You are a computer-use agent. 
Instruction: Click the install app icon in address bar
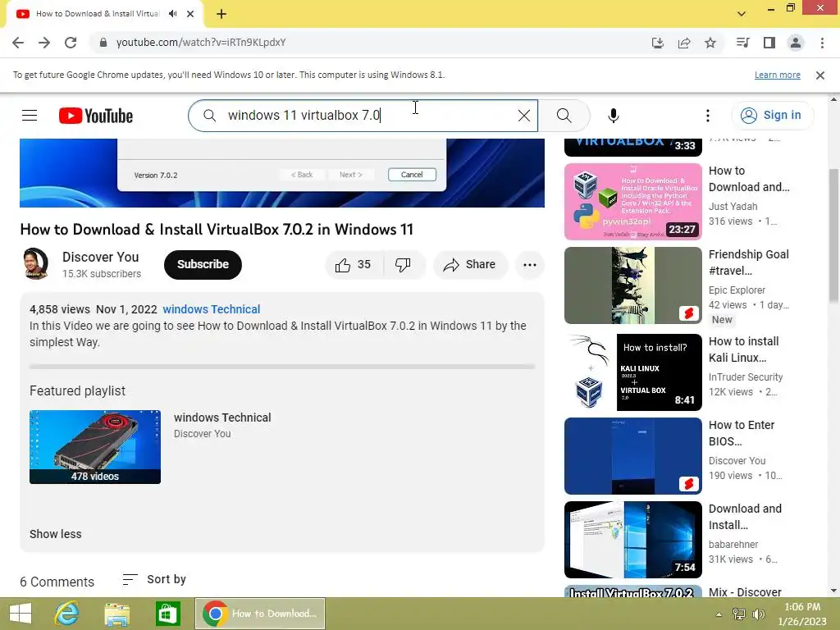click(x=658, y=43)
